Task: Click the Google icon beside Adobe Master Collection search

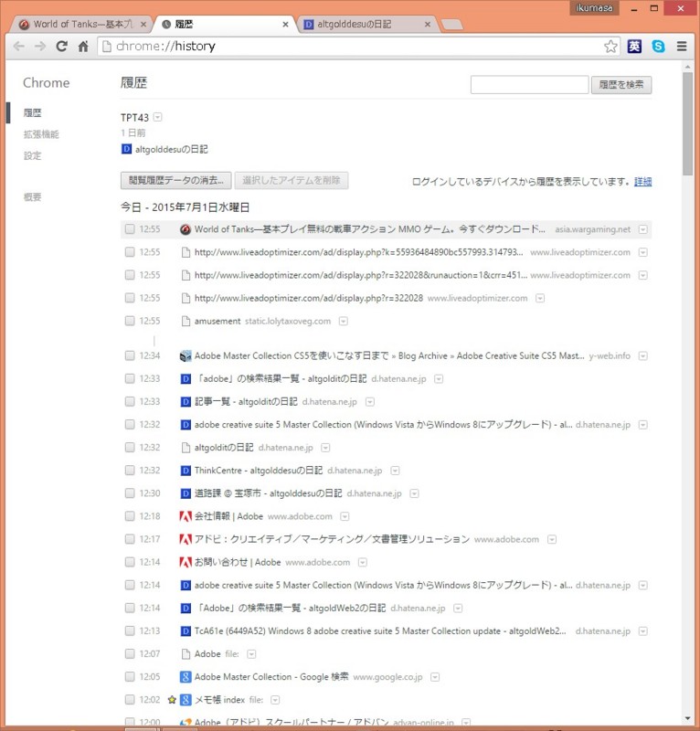Action: pyautogui.click(x=186, y=676)
